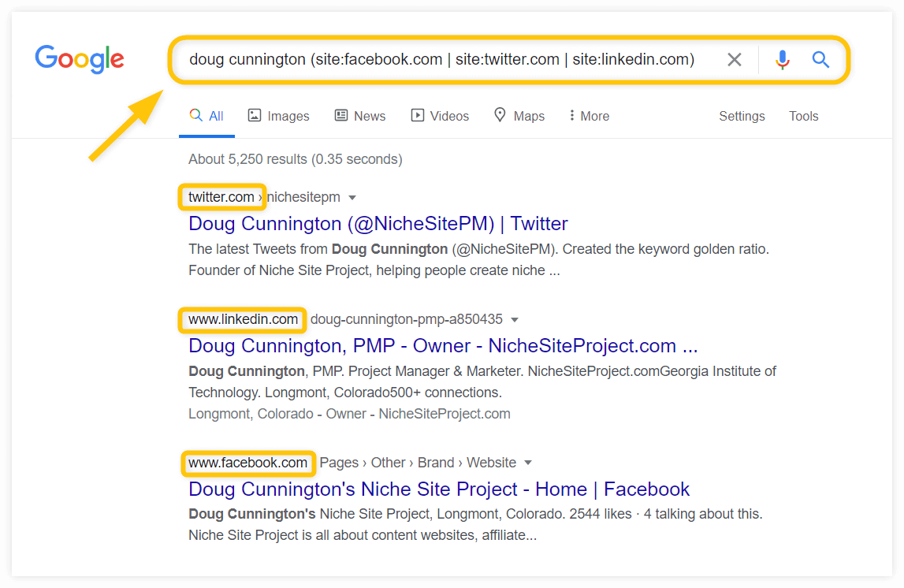Image resolution: width=904 pixels, height=588 pixels.
Task: Clear the search query with X
Action: click(734, 59)
